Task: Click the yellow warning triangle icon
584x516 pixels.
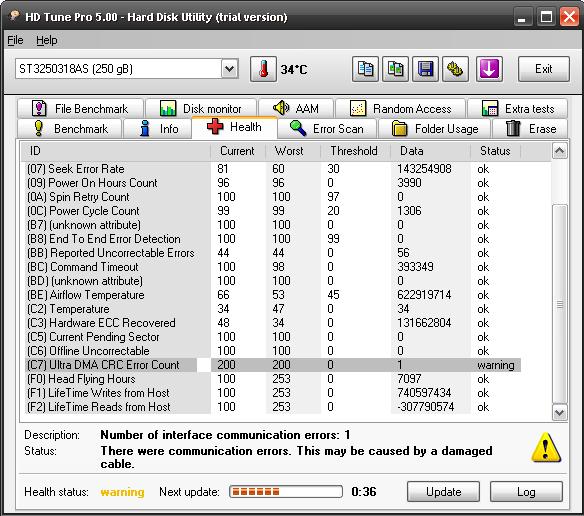Action: coord(546,447)
